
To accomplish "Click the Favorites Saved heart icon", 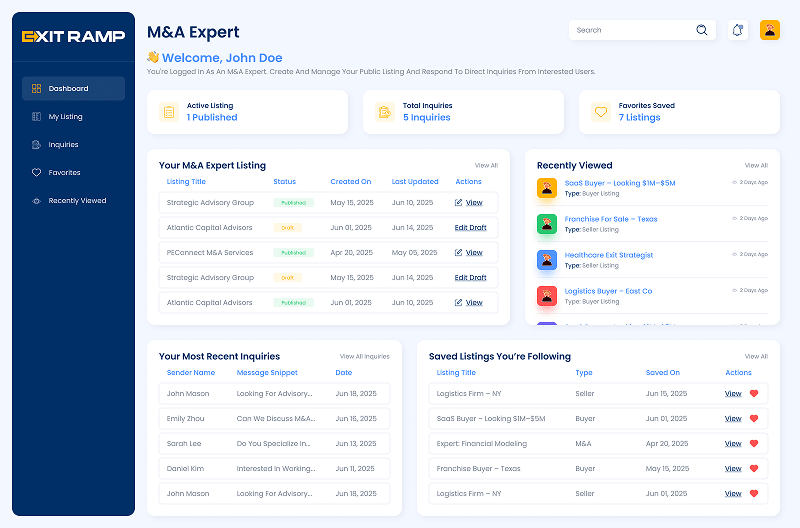I will [x=600, y=112].
